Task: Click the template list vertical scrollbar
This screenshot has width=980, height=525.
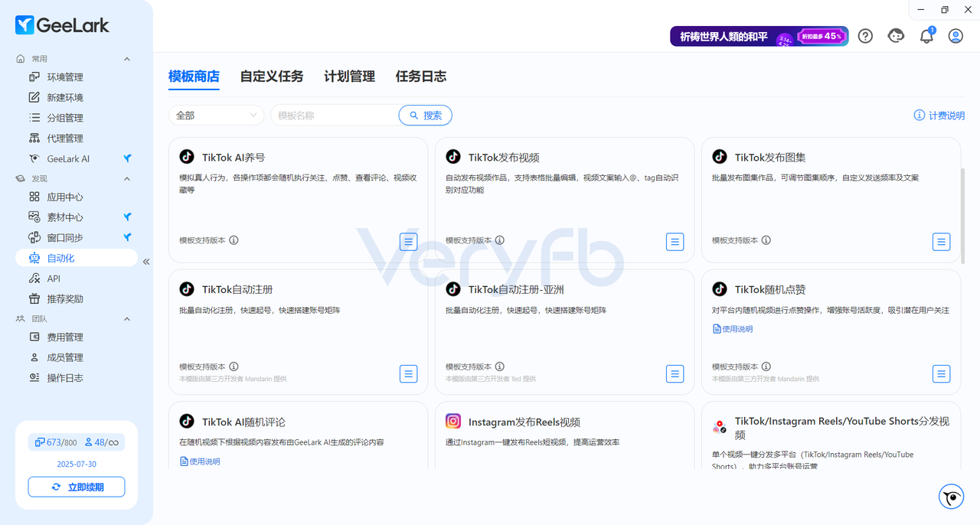Action: click(963, 217)
